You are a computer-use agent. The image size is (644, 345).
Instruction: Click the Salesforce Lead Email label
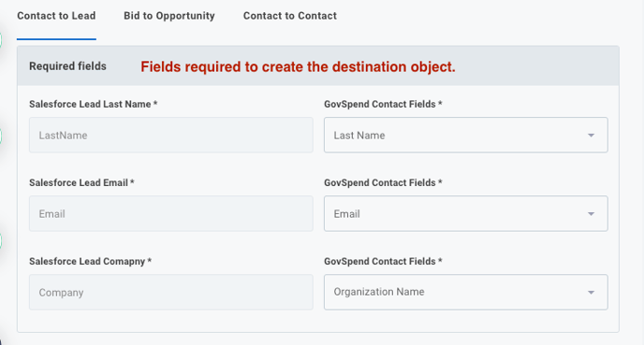81,183
